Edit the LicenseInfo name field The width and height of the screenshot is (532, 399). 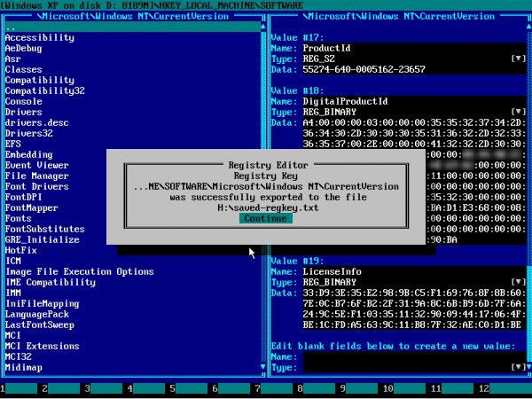[x=414, y=271]
